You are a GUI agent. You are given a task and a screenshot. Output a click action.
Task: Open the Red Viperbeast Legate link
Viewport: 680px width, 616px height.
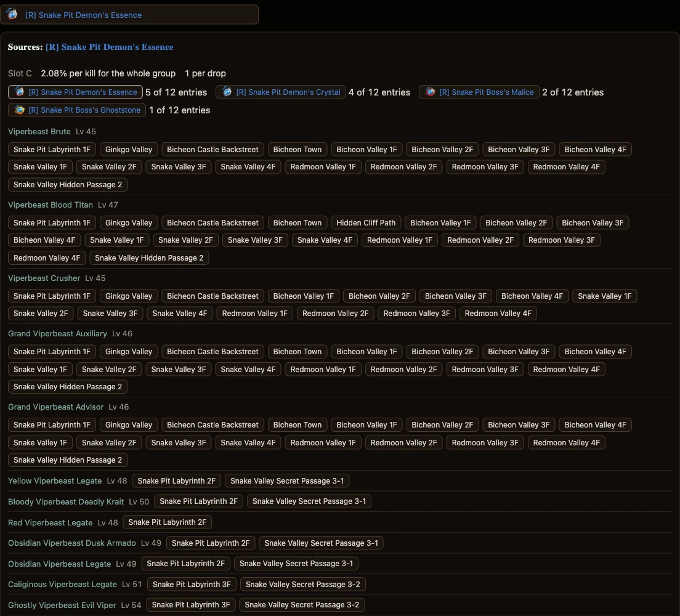tap(51, 523)
